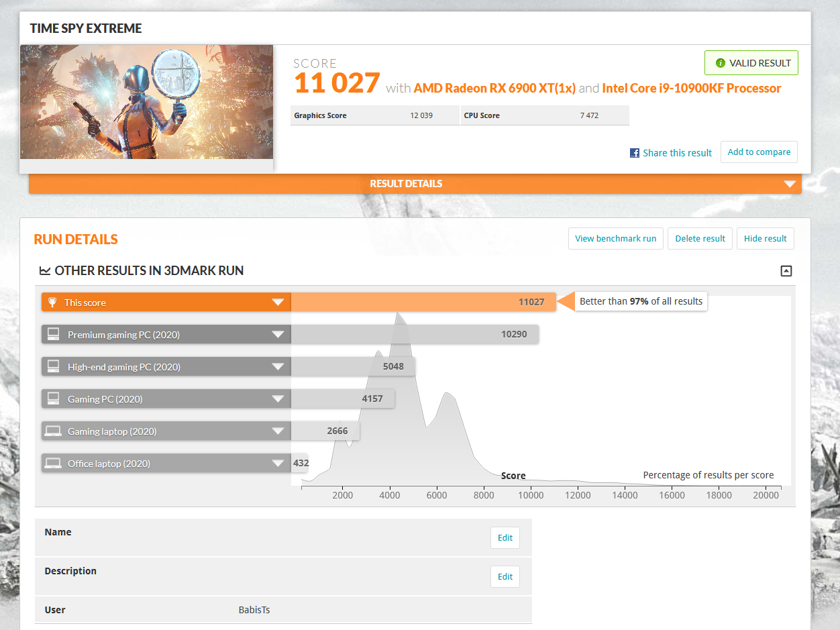Click the green valid result info icon
The width and height of the screenshot is (840, 630).
[721, 63]
